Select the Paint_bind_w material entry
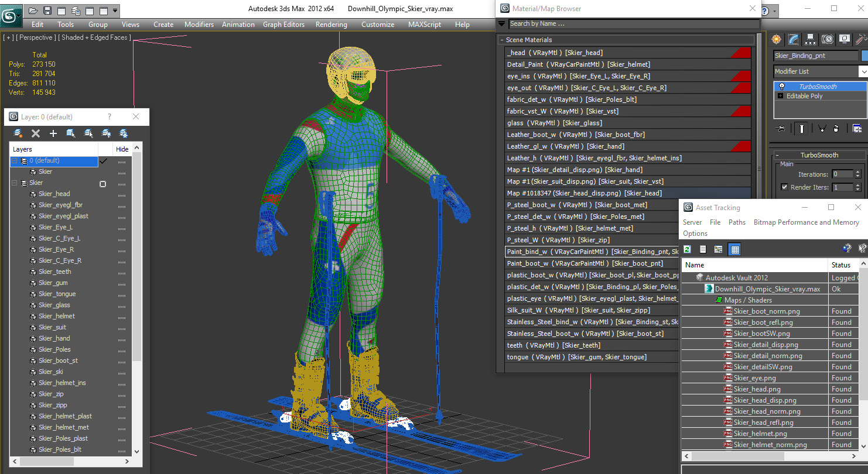This screenshot has width=868, height=474. tap(592, 252)
